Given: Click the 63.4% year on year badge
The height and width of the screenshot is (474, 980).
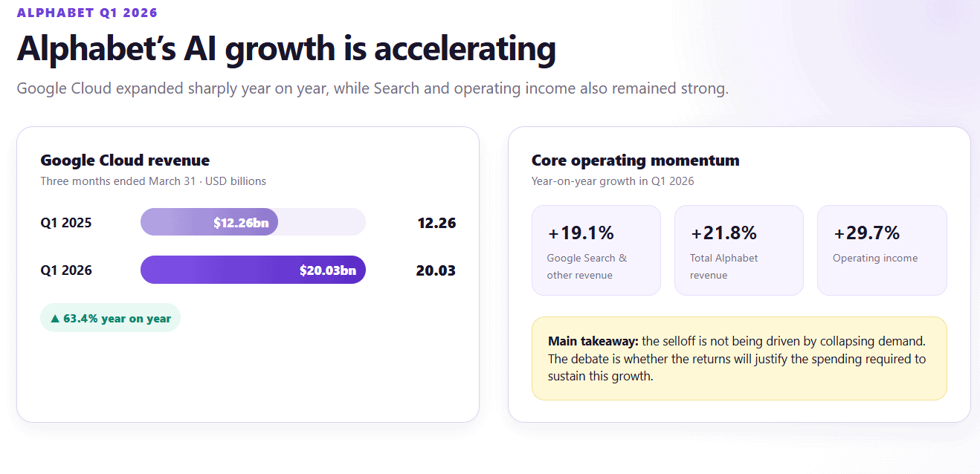Looking at the screenshot, I should click(110, 318).
